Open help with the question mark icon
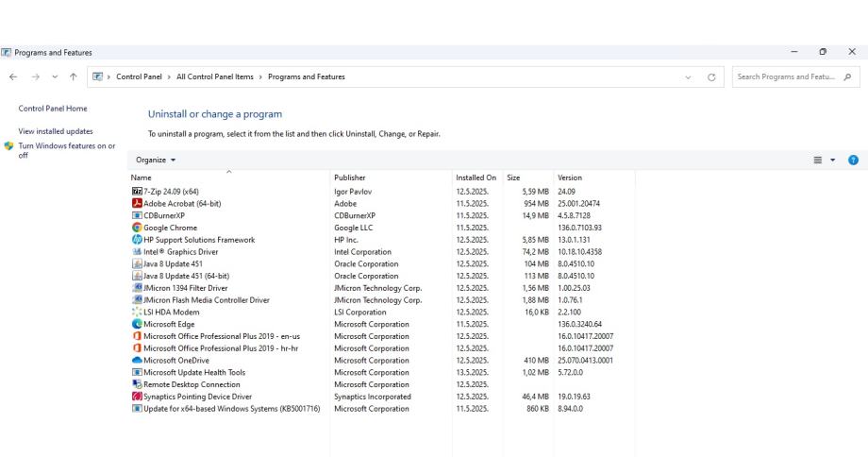Viewport: 868px width, 457px height. coord(852,161)
